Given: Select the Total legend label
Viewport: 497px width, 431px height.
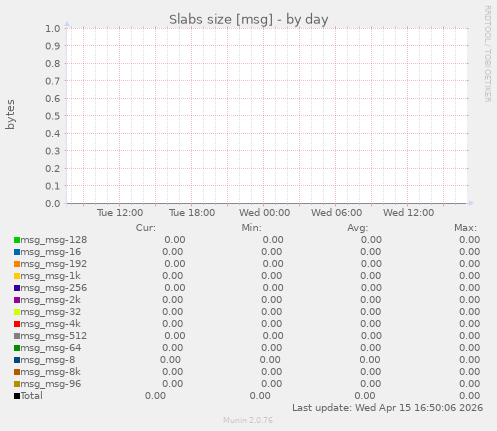Looking at the screenshot, I should [32, 396].
